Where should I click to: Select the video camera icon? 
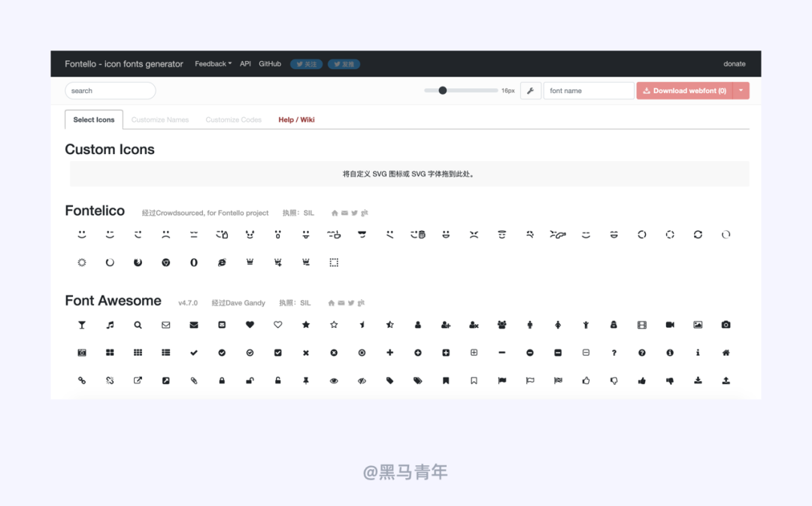tap(670, 325)
